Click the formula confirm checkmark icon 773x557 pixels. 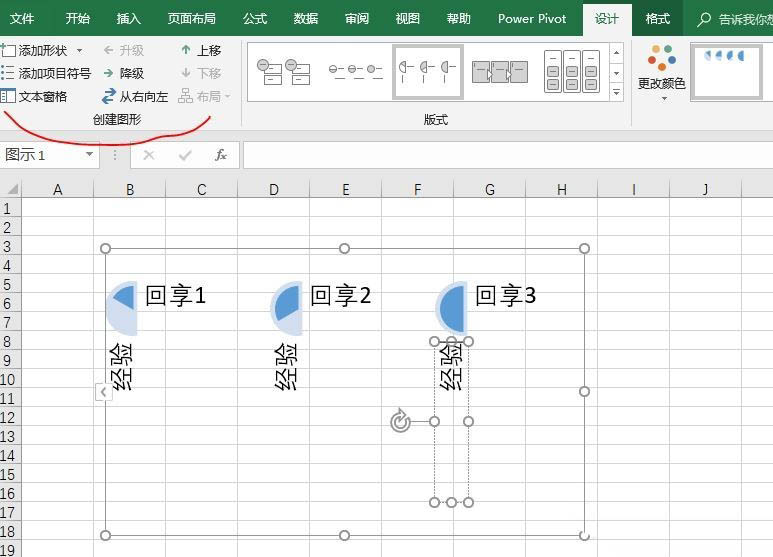pyautogui.click(x=185, y=155)
